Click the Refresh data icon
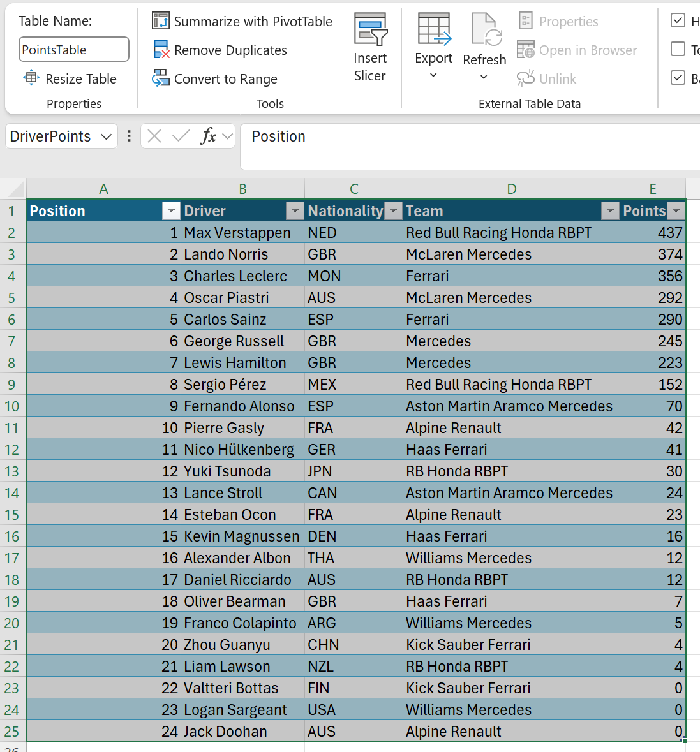This screenshot has height=752, width=700. click(485, 29)
